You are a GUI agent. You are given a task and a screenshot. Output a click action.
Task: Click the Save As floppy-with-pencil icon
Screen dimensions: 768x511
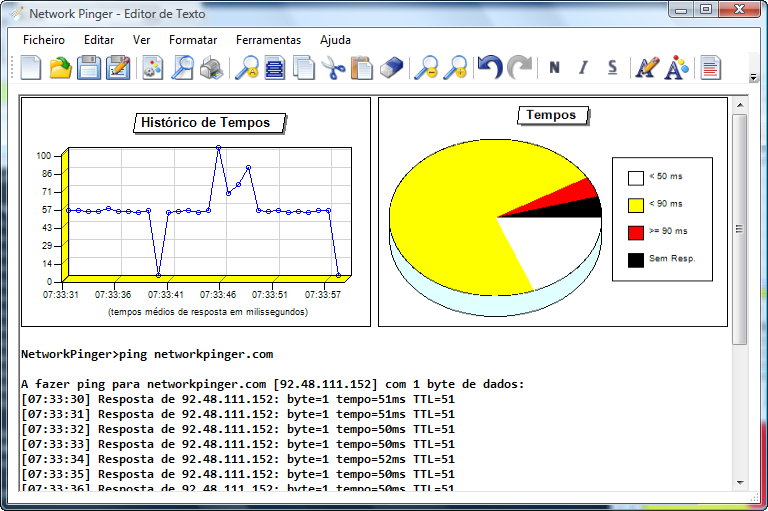[x=118, y=68]
